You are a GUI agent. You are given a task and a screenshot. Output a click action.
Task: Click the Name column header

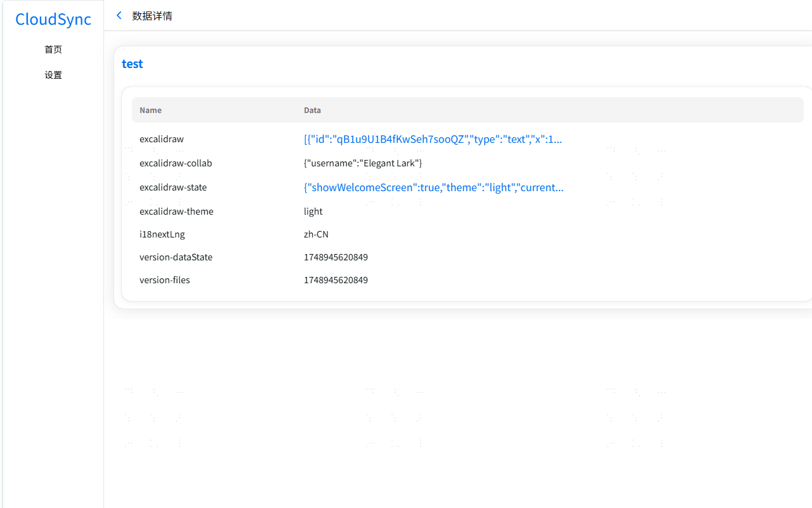coord(150,110)
